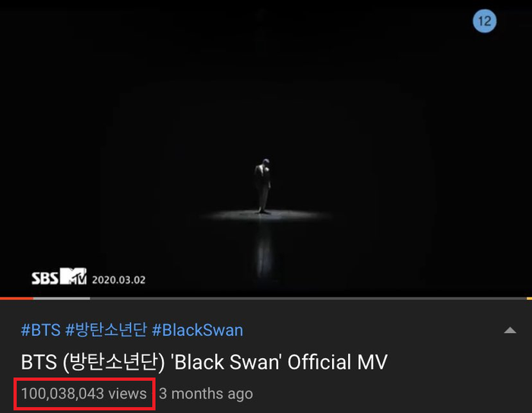Seek within the red played progress segment
Screen dimensions: 532x413
[17, 298]
